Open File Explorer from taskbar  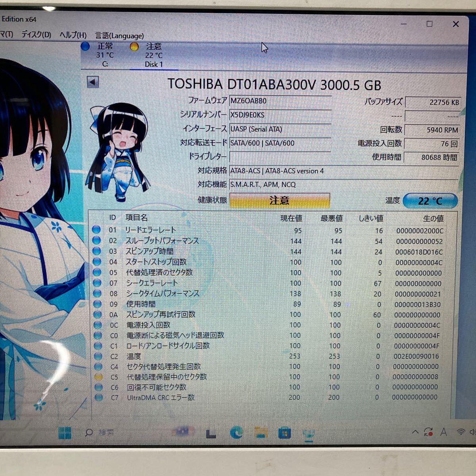(261, 432)
